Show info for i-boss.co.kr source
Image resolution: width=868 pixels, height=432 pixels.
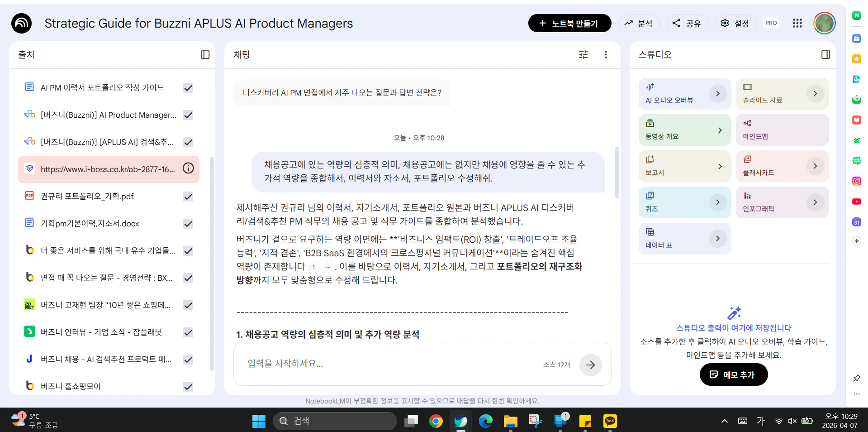(188, 168)
